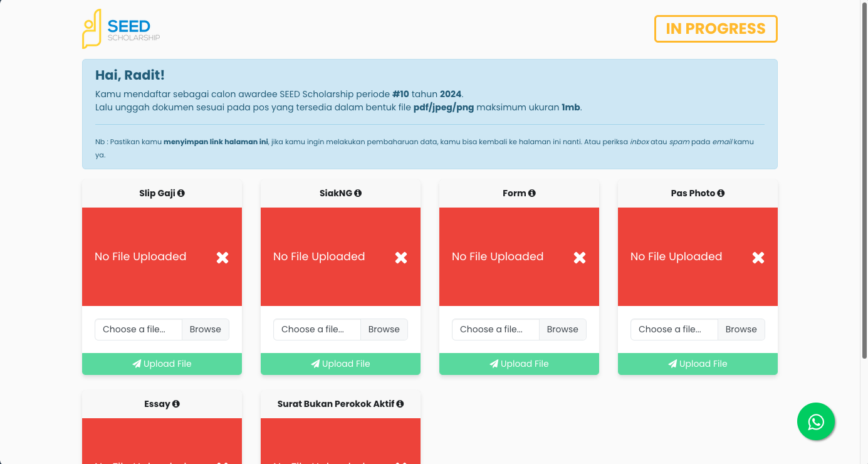Click the IN PROGRESS status badge
This screenshot has height=464, width=868.
tap(716, 29)
